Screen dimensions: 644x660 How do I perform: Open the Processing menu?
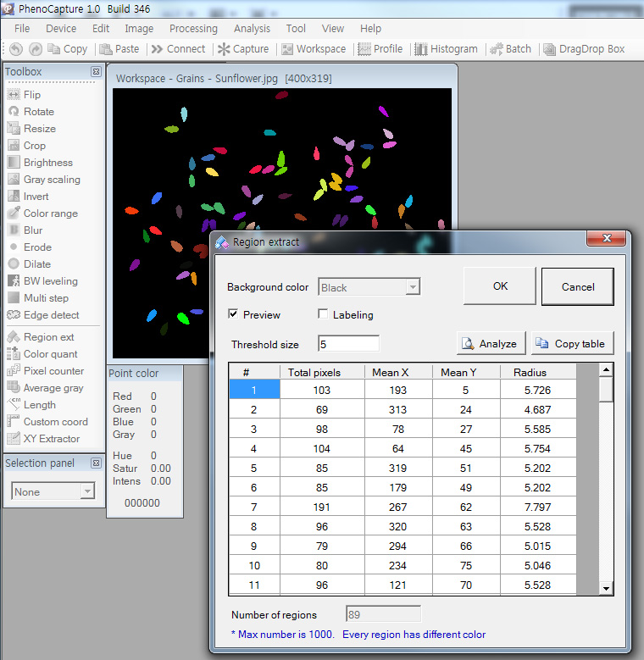[193, 28]
